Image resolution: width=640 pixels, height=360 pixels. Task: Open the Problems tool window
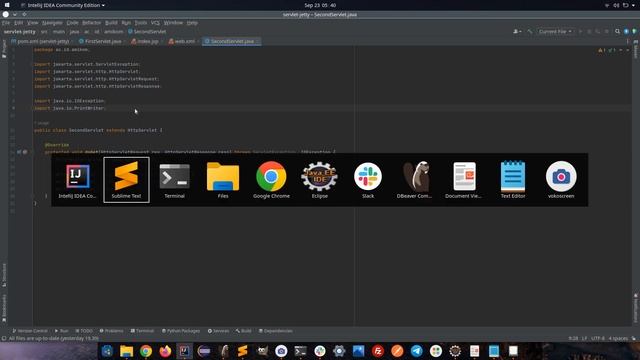click(x=111, y=331)
